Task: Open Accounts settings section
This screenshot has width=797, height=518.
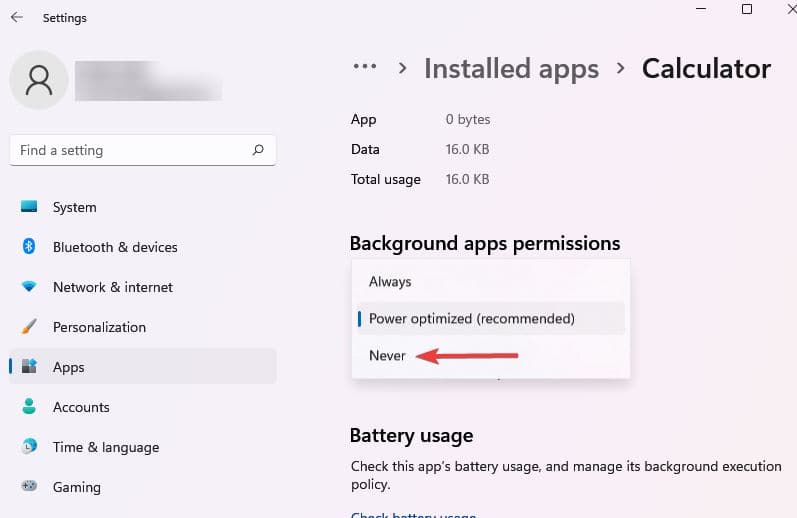Action: (x=81, y=407)
